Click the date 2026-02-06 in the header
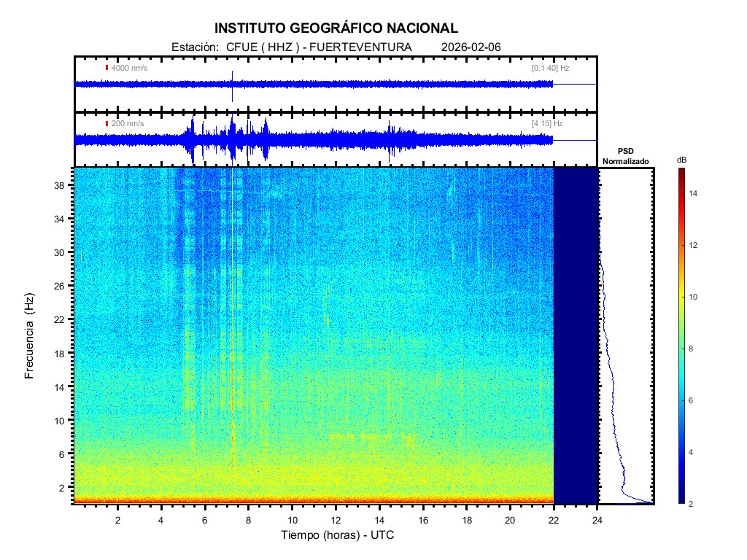Image resolution: width=747 pixels, height=560 pixels. [x=471, y=47]
